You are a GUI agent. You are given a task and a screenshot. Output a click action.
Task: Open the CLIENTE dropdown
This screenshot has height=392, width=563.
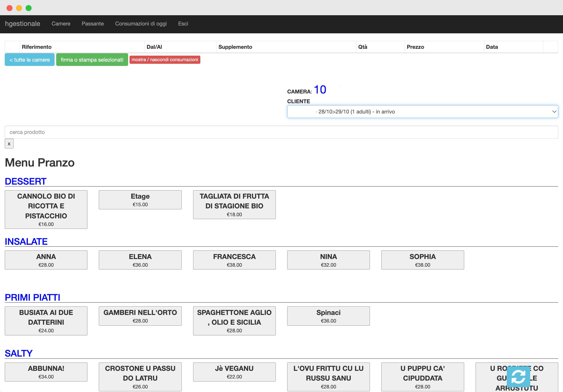(422, 112)
